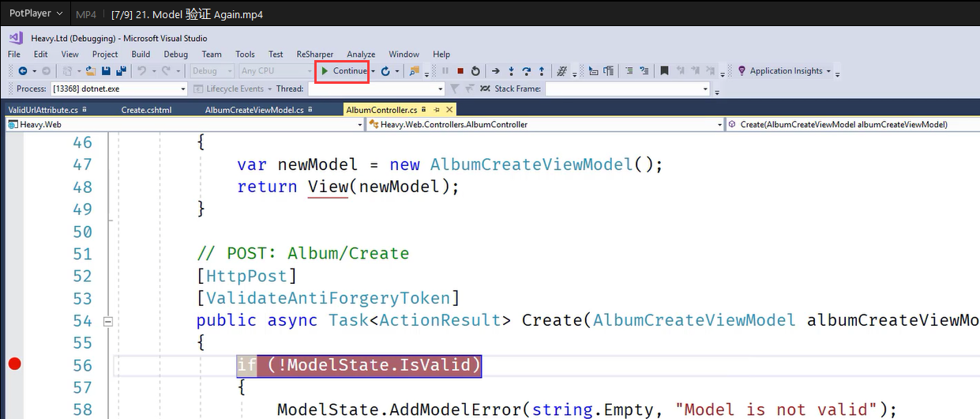This screenshot has width=980, height=419.
Task: Open the Debug menu
Action: 176,55
